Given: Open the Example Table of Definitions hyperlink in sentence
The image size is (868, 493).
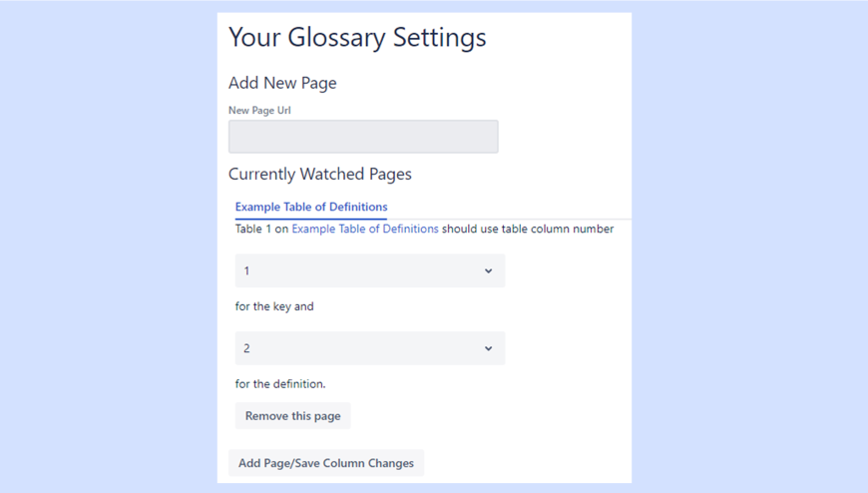Looking at the screenshot, I should [x=365, y=229].
